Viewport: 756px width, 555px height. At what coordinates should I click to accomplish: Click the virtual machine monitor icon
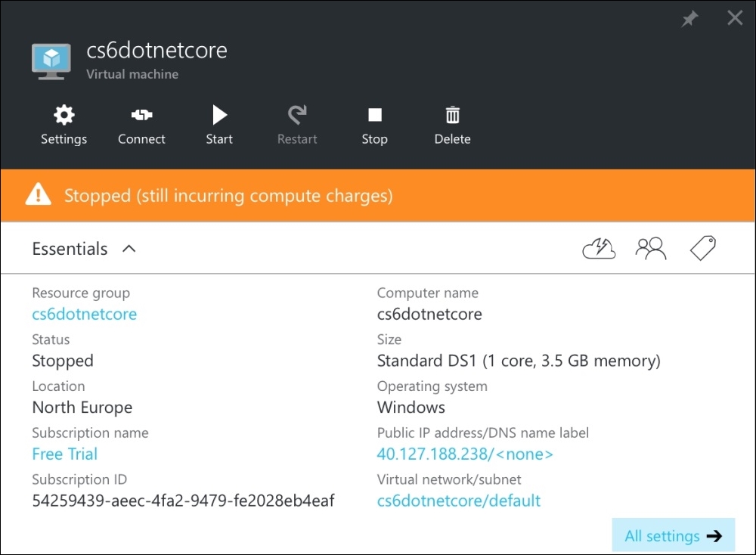51,61
